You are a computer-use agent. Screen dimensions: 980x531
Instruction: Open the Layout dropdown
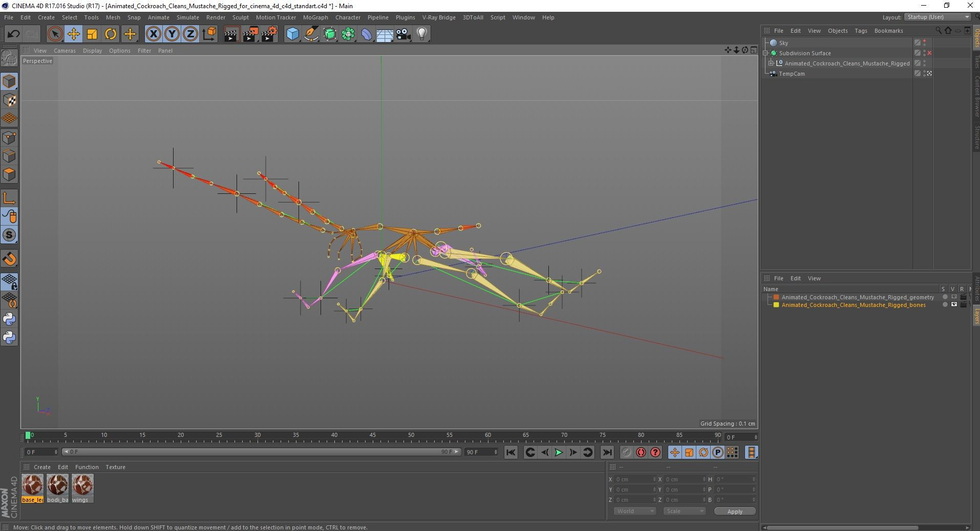[938, 17]
